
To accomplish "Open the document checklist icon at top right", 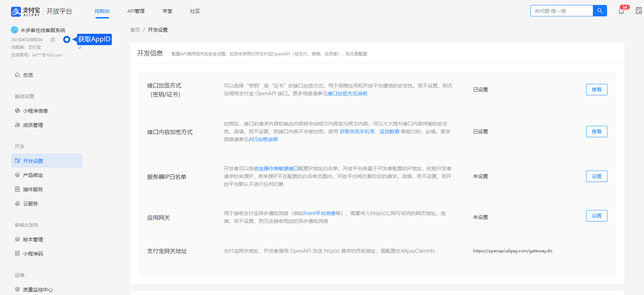I will click(x=639, y=11).
